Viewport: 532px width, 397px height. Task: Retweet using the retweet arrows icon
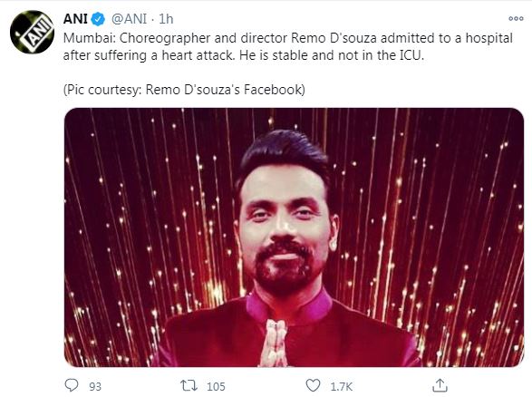click(x=189, y=386)
